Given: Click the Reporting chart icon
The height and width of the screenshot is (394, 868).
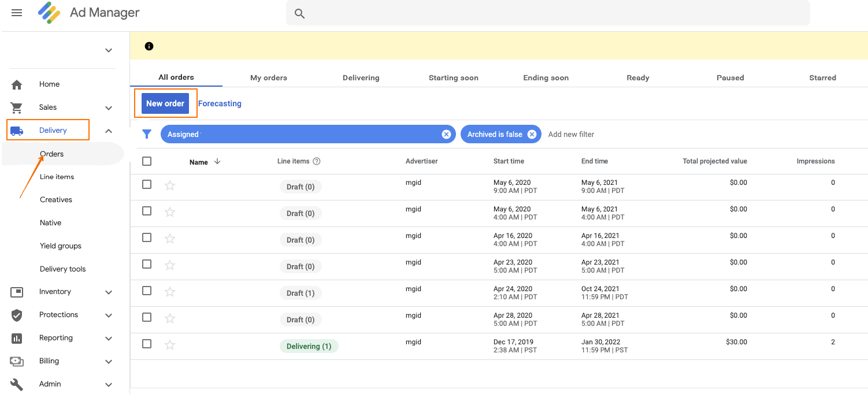Looking at the screenshot, I should click(x=17, y=338).
